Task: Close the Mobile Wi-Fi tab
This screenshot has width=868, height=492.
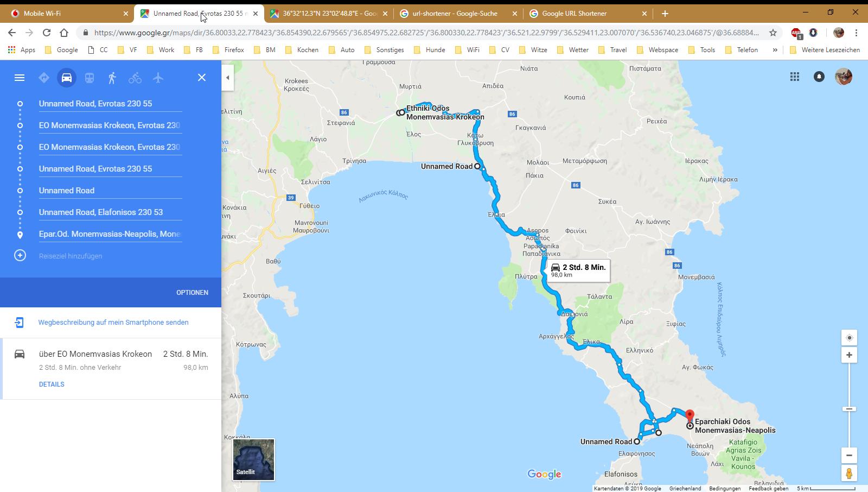Action: coord(126,14)
